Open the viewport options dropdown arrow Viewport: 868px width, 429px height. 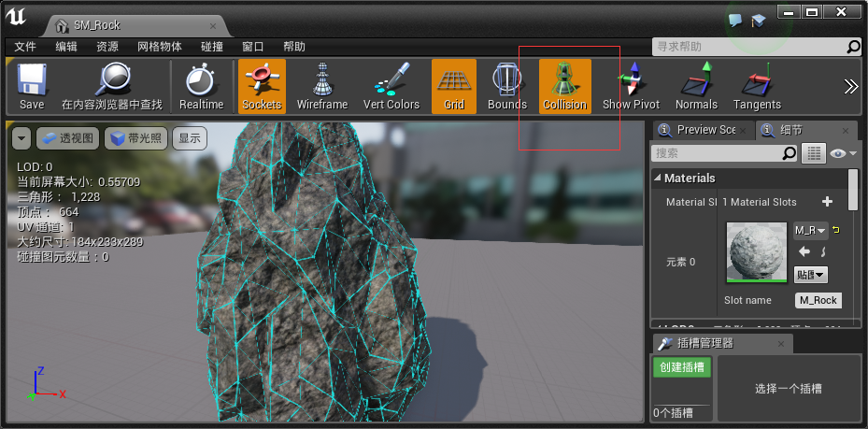[21, 138]
